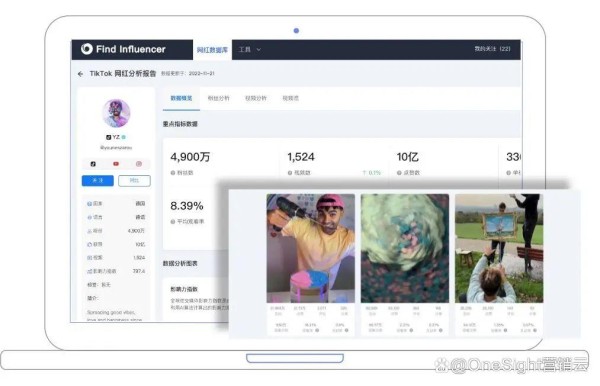The image size is (600, 386).
Task: Open the YouTube platform icon under the profile
Action: point(116,164)
